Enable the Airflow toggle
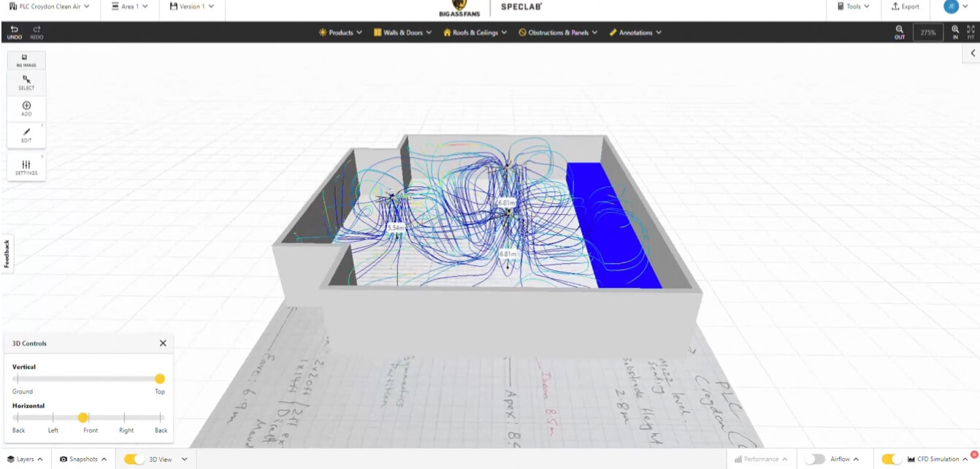This screenshot has height=469, width=980. point(814,459)
